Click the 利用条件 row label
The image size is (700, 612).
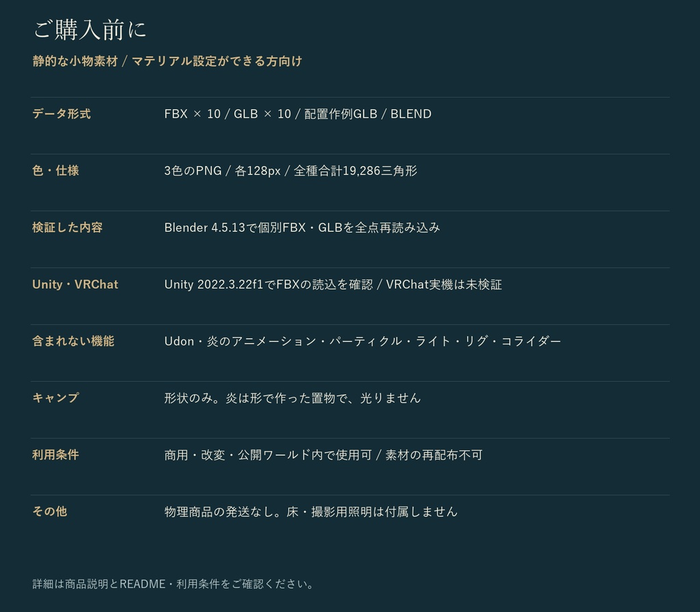[x=55, y=454]
